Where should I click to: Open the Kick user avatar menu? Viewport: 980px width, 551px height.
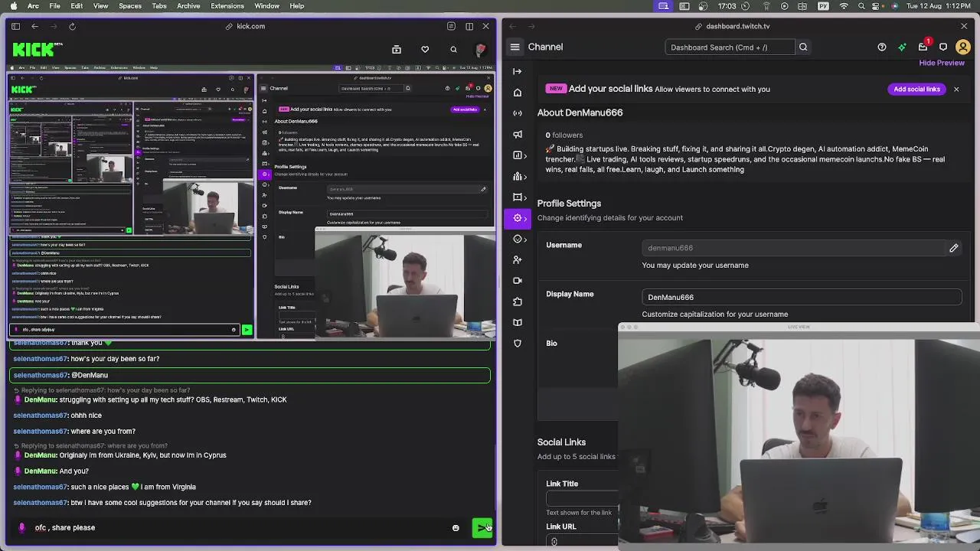(481, 50)
